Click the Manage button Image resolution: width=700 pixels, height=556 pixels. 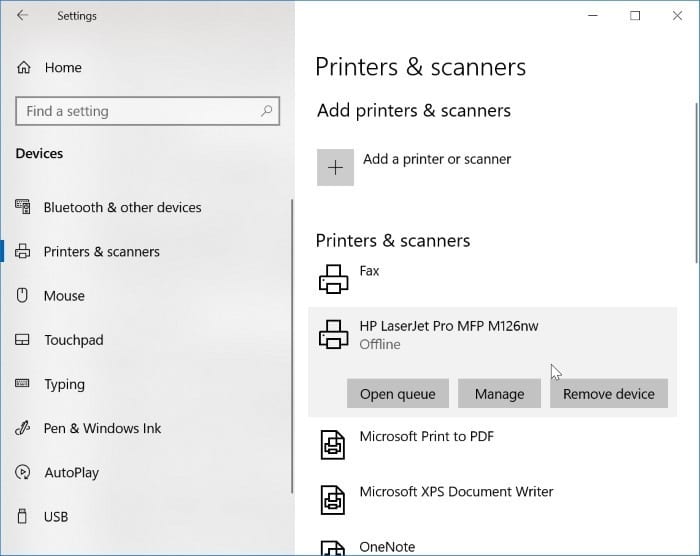(x=499, y=393)
